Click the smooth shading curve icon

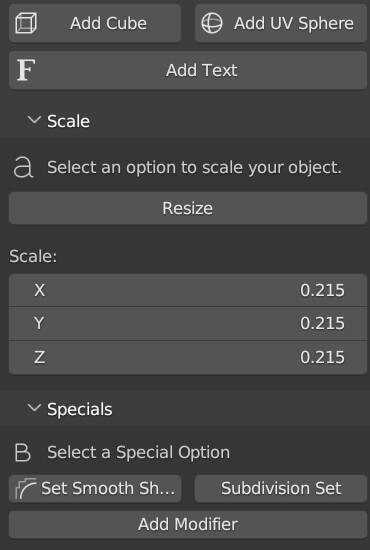pyautogui.click(x=26, y=488)
